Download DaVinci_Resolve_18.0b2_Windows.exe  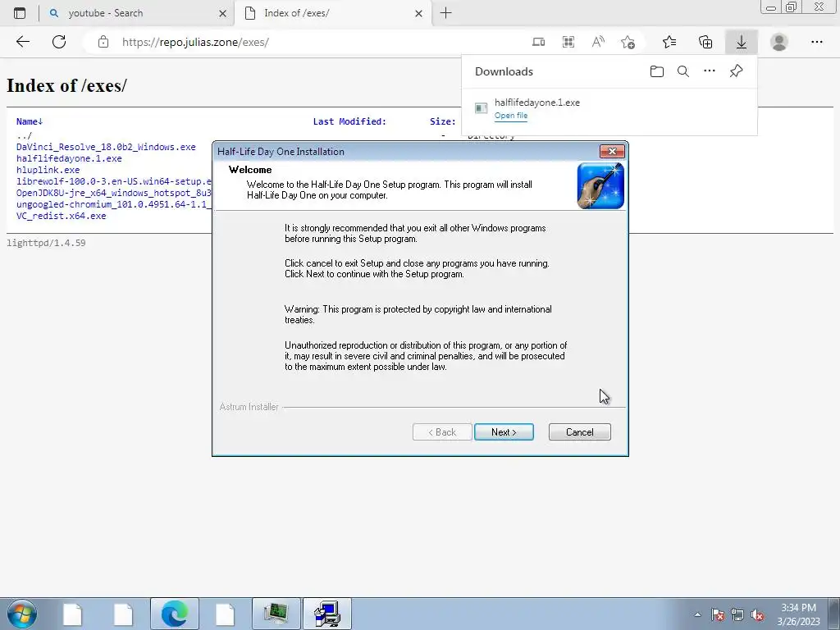(106, 147)
